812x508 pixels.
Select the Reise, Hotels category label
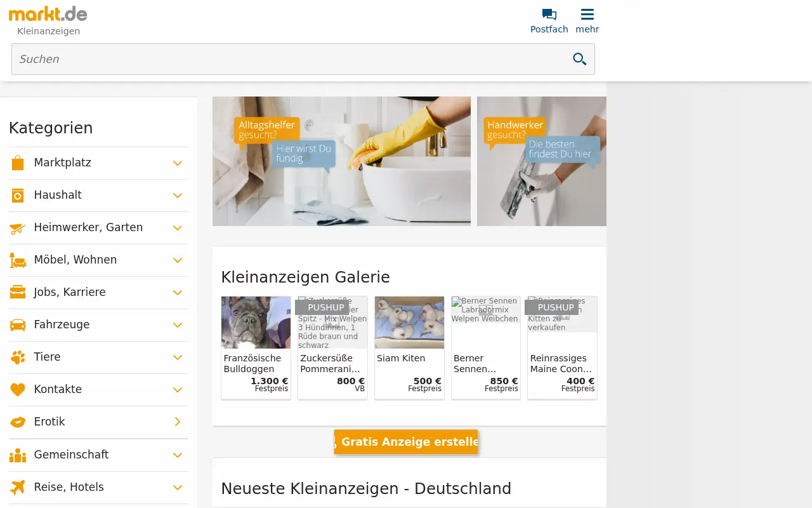pyautogui.click(x=69, y=487)
